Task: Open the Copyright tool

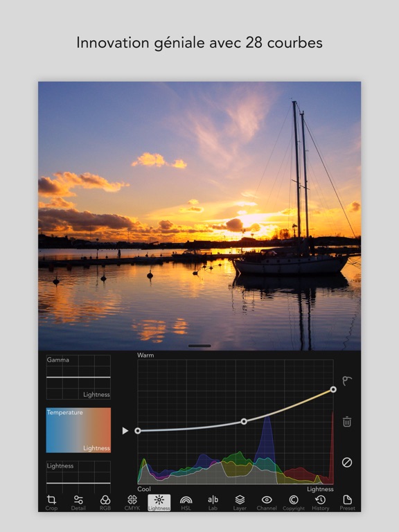Action: 294,502
